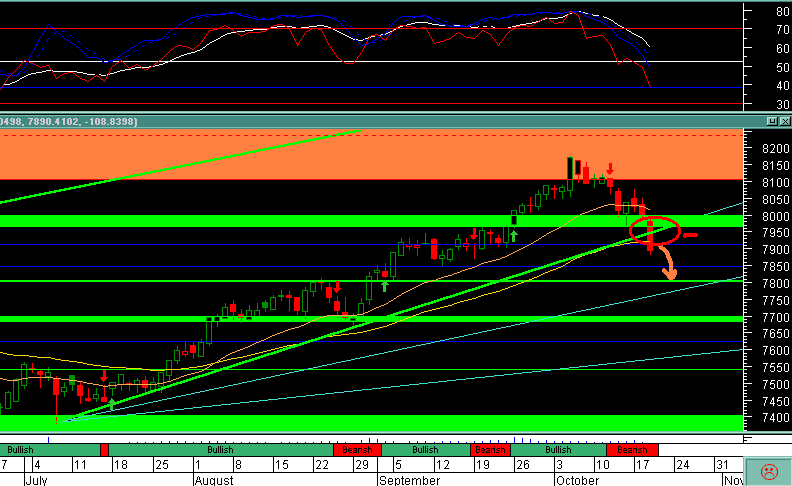Click the date label 31 on the axis
The width and height of the screenshot is (792, 486).
(722, 464)
